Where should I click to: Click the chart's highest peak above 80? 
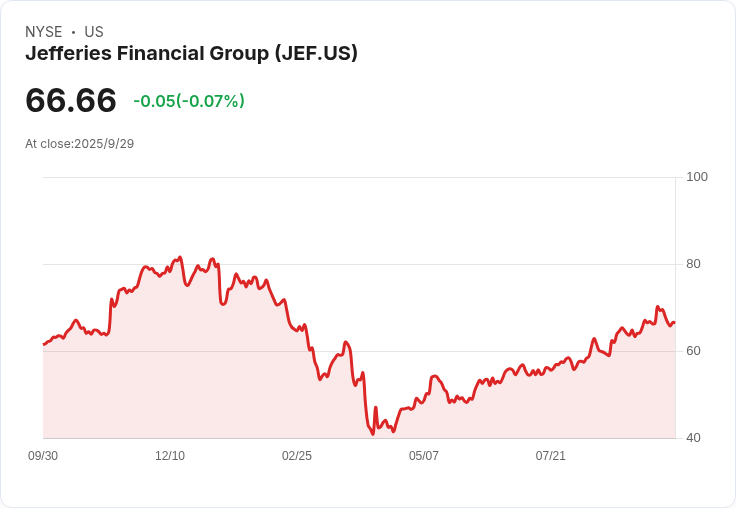coord(181,257)
